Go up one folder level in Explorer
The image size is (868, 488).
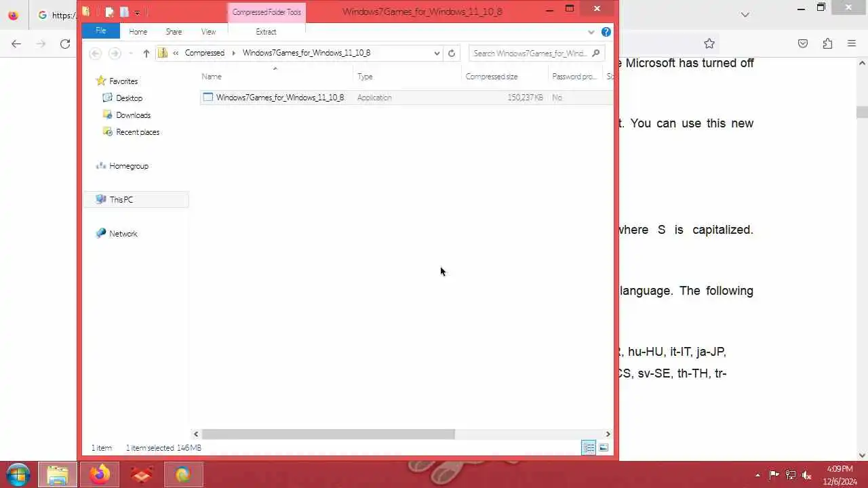[146, 53]
